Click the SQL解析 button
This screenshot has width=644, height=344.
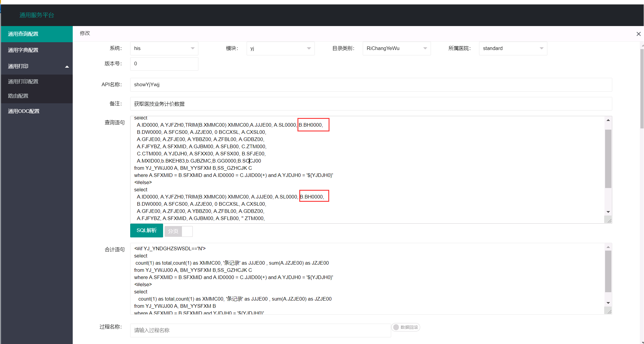pos(146,230)
